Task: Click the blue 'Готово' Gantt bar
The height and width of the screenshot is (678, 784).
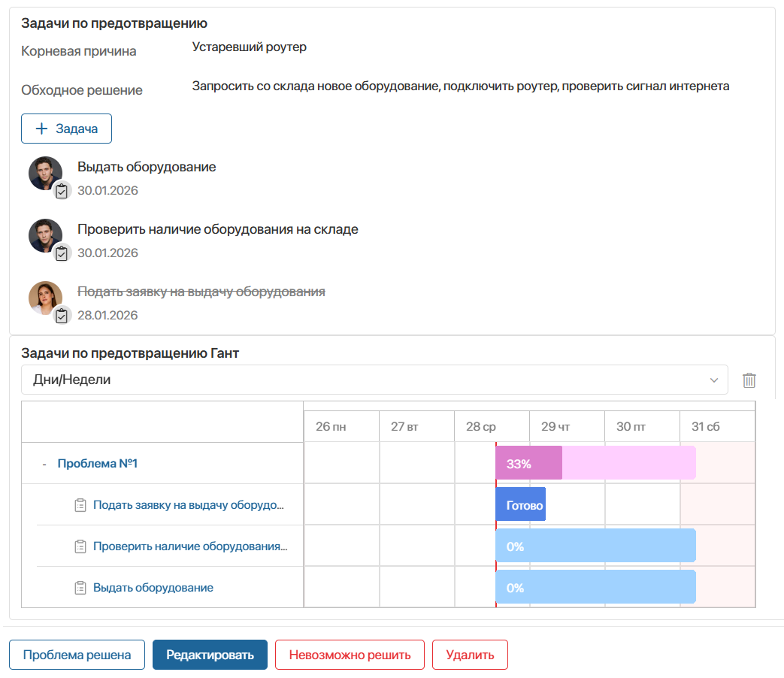Action: pyautogui.click(x=521, y=505)
